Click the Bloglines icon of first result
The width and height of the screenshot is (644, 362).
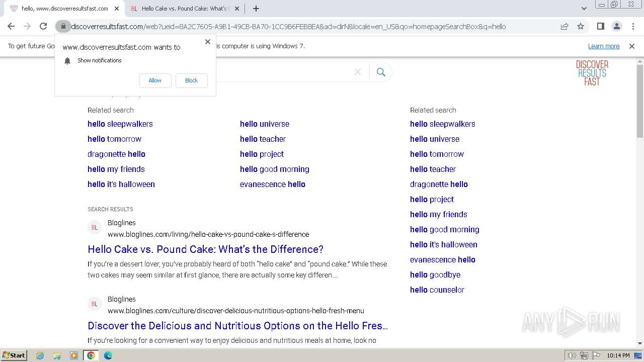coord(94,228)
